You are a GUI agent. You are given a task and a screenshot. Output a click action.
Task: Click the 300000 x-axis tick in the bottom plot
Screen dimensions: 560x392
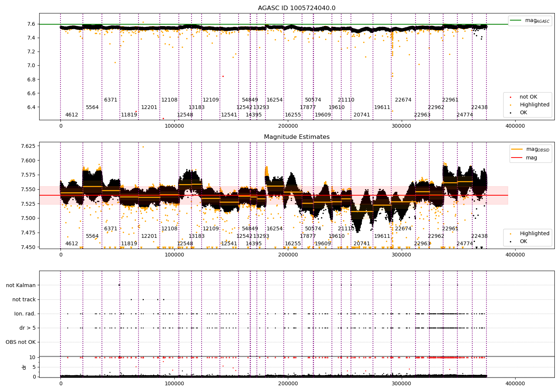[x=401, y=383]
